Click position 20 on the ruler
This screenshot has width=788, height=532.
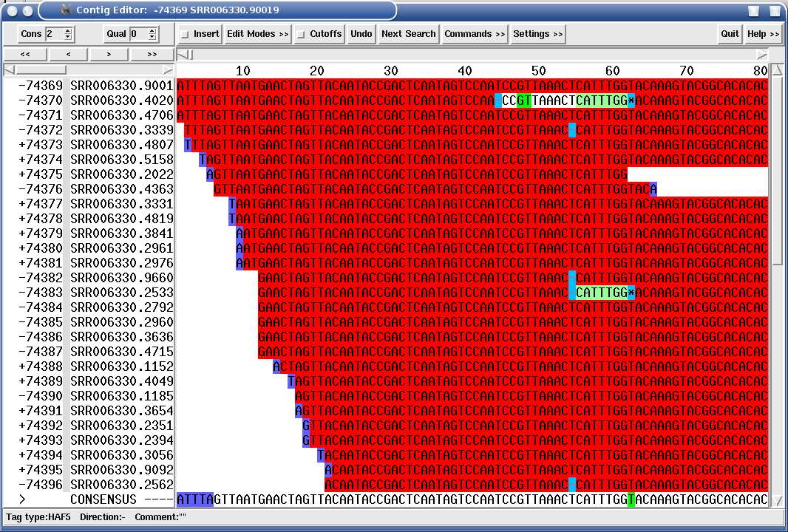(x=316, y=71)
